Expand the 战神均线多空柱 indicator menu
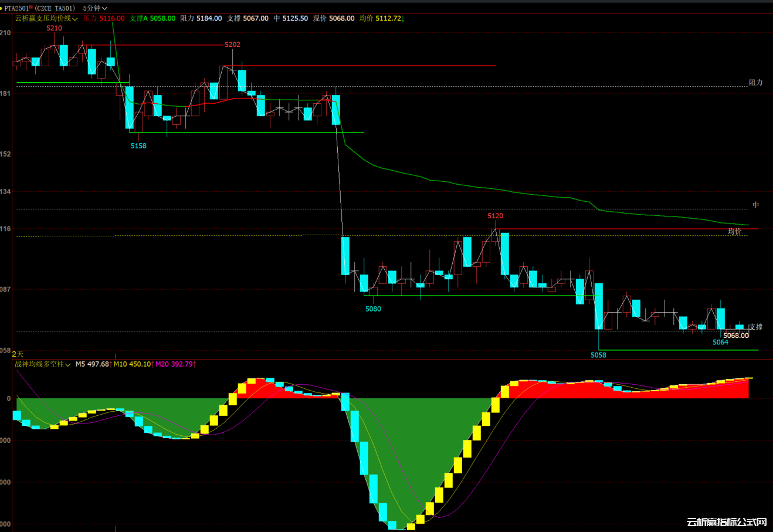773x532 pixels. 43,364
